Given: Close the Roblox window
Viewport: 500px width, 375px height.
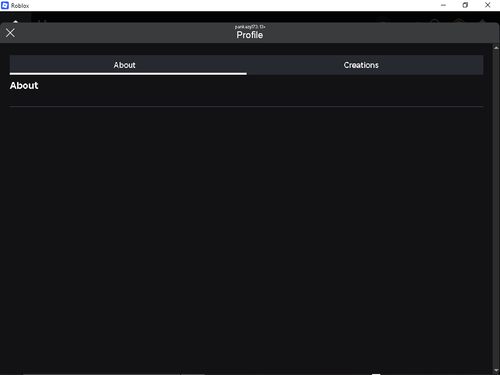Looking at the screenshot, I should pyautogui.click(x=487, y=5).
